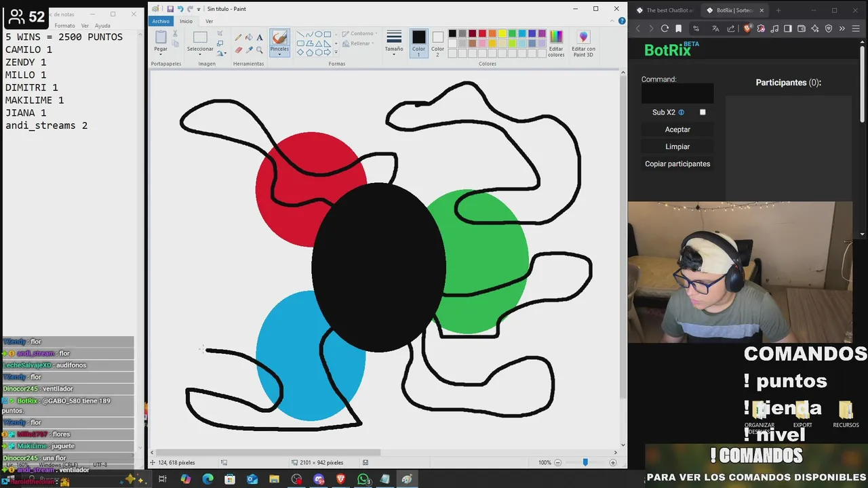The width and height of the screenshot is (868, 488).
Task: Toggle Brave sidebar panel icon
Action: point(788,28)
